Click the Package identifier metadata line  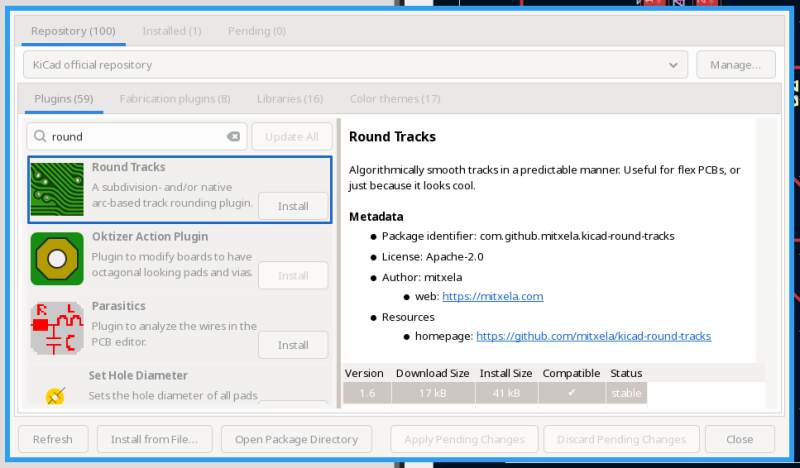click(x=528, y=236)
